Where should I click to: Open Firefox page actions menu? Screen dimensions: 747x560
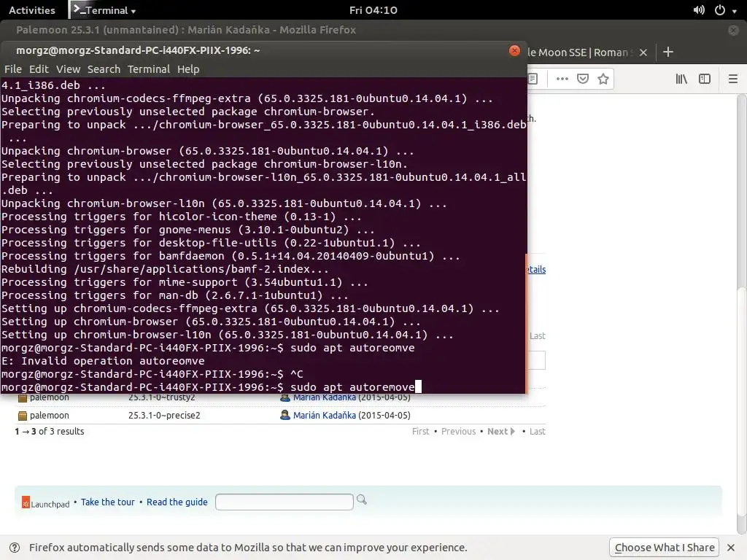[x=562, y=79]
